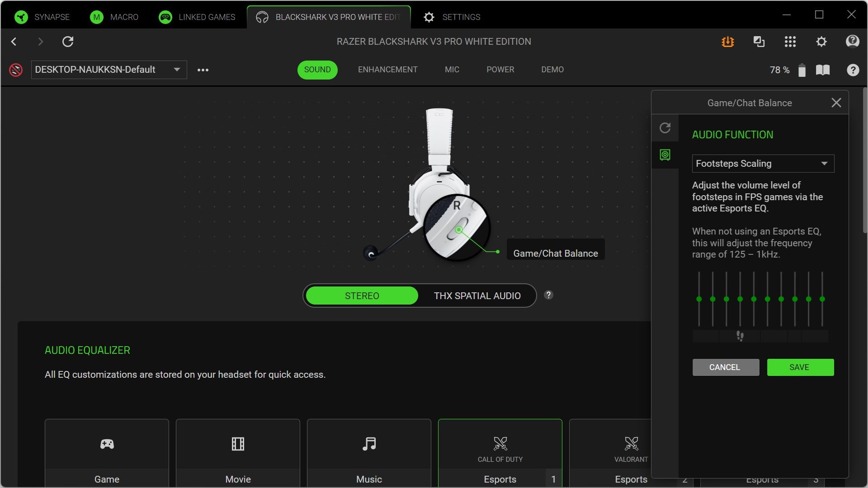The height and width of the screenshot is (488, 868).
Task: Open the DESKTOP-NAUKKSN-Default profile dropdown
Action: (x=108, y=70)
